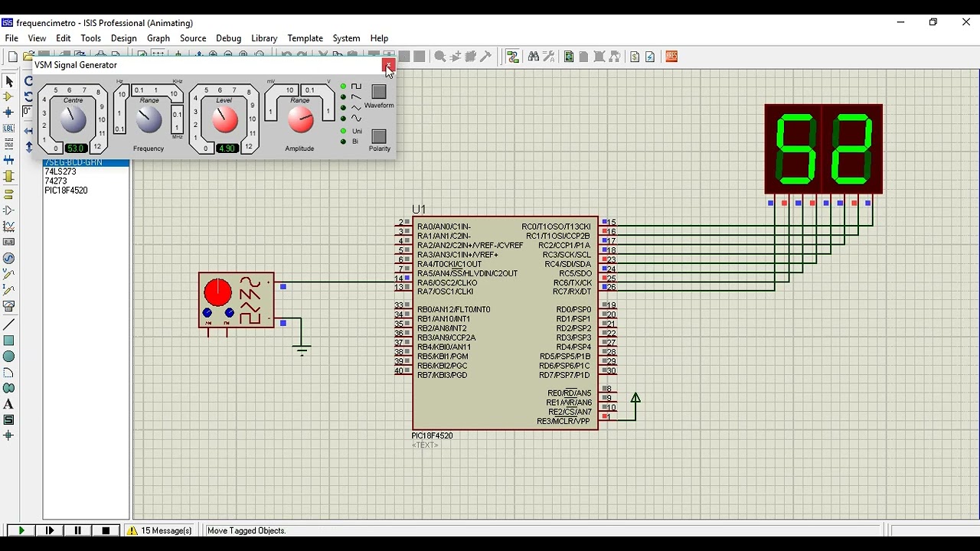980x551 pixels.
Task: Click the frequency Range knob
Action: (149, 119)
